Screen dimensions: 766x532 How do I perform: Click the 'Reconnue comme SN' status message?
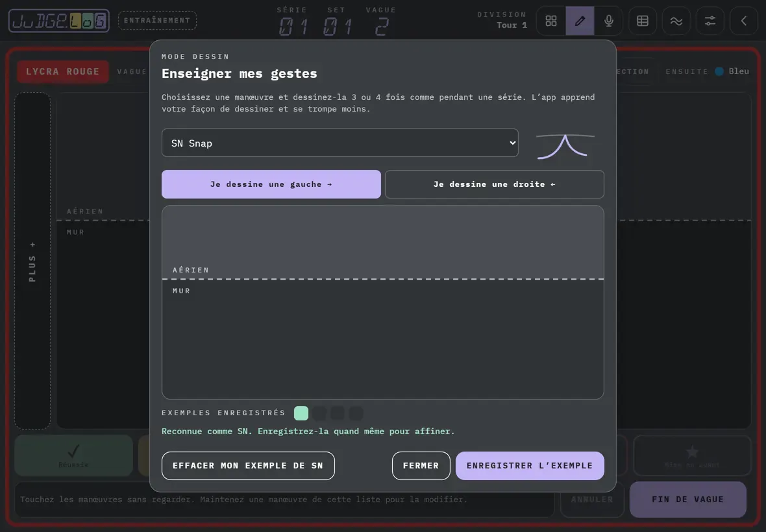coord(308,431)
